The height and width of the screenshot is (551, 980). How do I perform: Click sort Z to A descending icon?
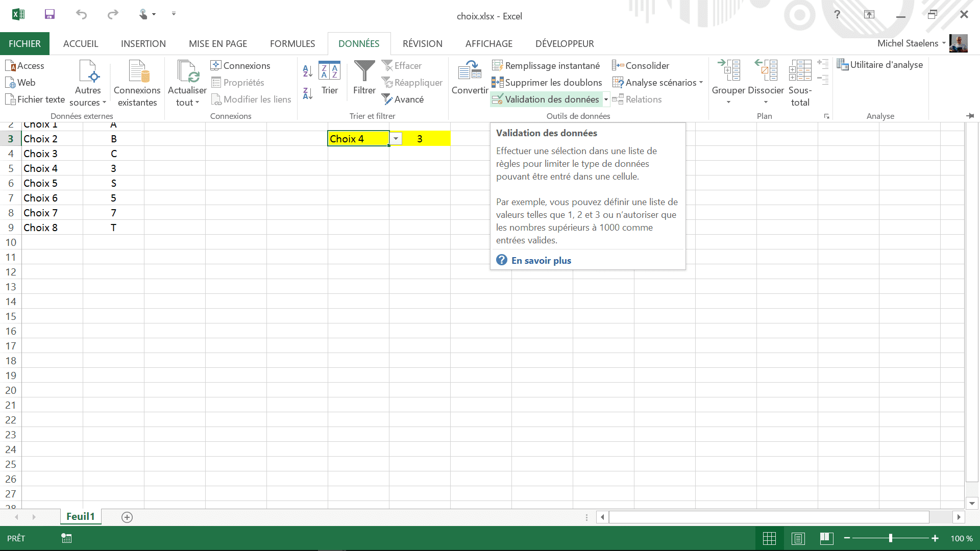pyautogui.click(x=307, y=93)
